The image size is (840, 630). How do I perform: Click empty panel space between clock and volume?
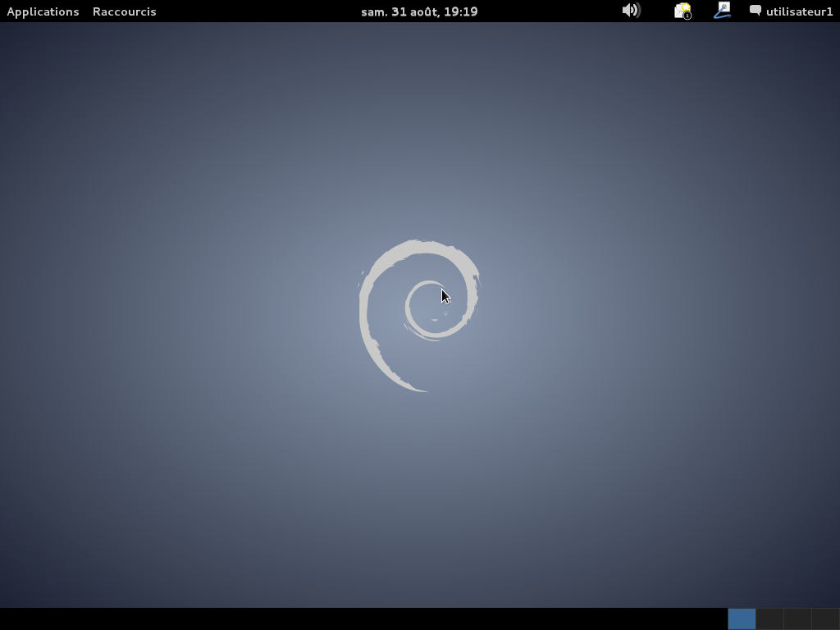click(550, 11)
